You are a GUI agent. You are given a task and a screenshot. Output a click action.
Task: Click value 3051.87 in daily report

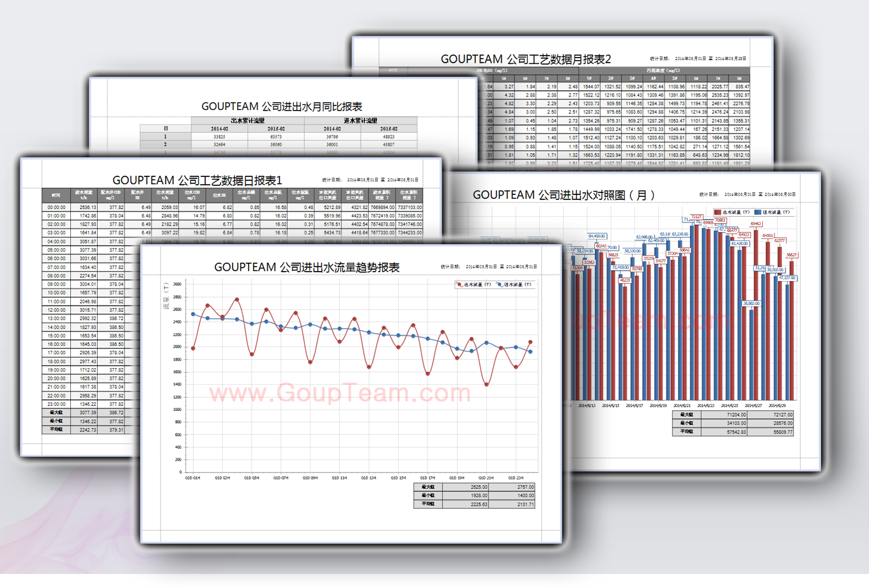click(88, 242)
